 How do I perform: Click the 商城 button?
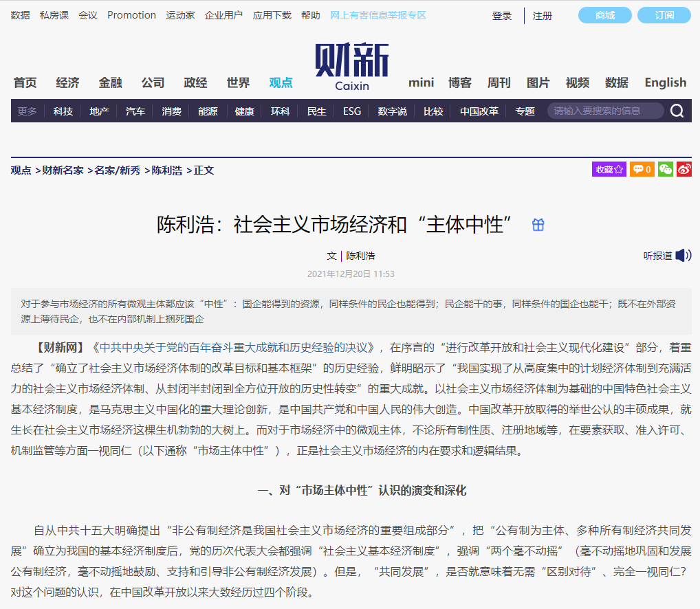point(605,15)
